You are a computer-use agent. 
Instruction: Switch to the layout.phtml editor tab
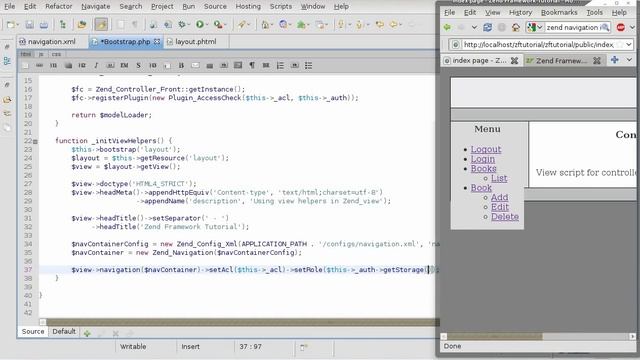pyautogui.click(x=196, y=42)
